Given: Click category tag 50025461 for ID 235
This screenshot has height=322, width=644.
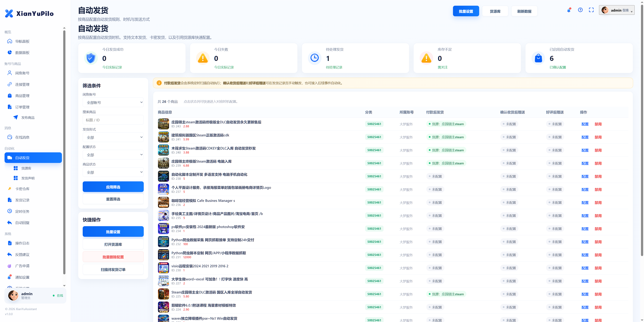Looking at the screenshot, I should click(374, 215).
